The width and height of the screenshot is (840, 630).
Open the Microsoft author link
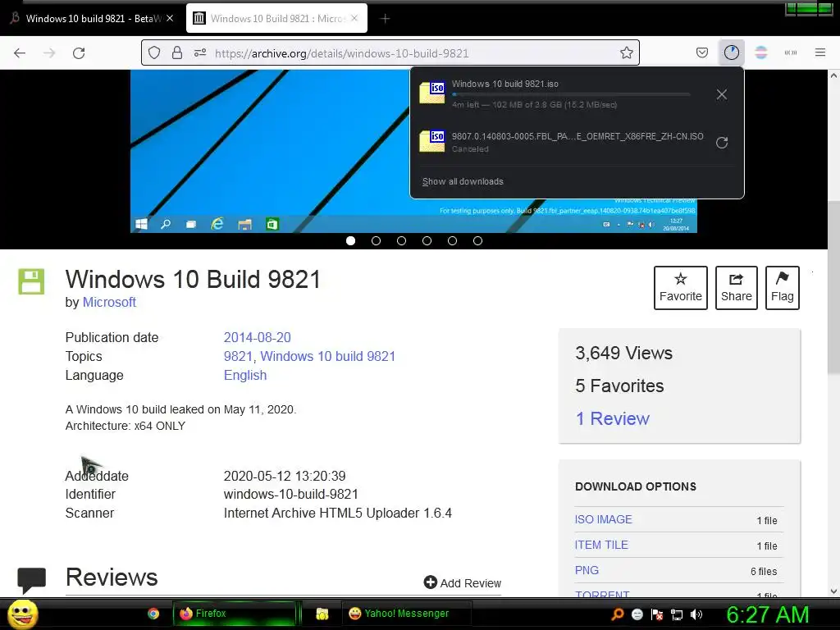click(x=109, y=302)
